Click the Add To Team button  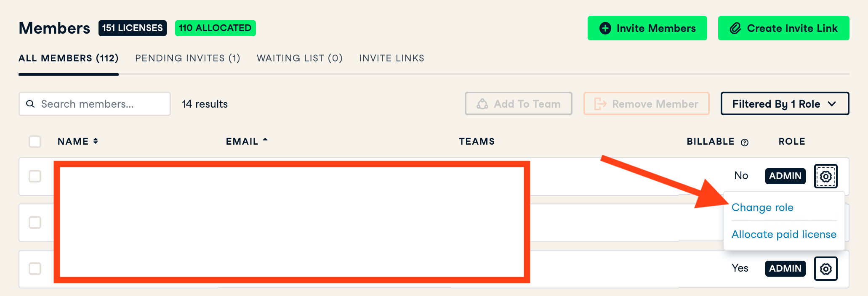pos(518,104)
